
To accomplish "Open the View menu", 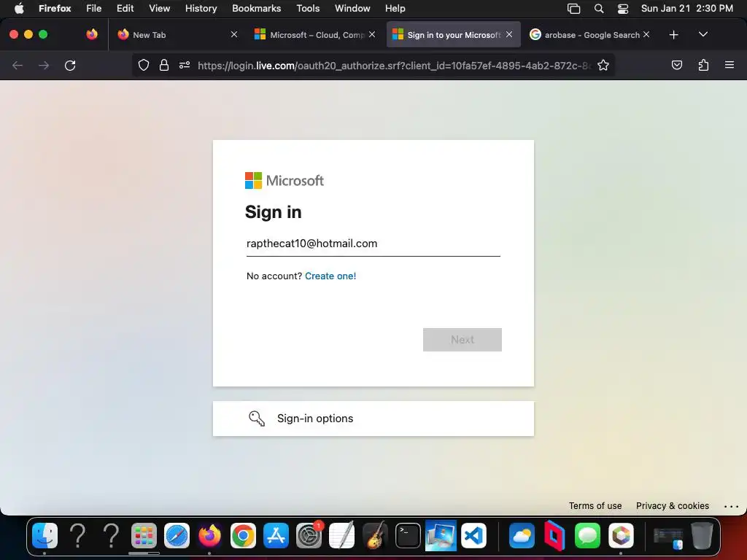I will [x=159, y=9].
